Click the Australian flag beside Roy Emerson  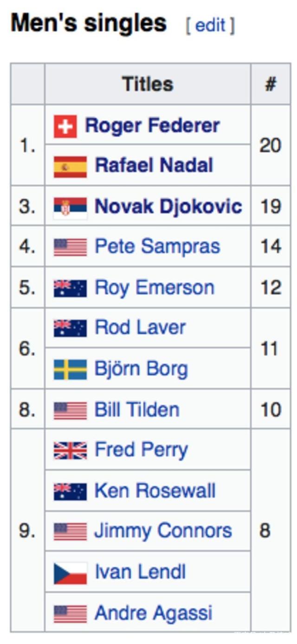click(70, 288)
